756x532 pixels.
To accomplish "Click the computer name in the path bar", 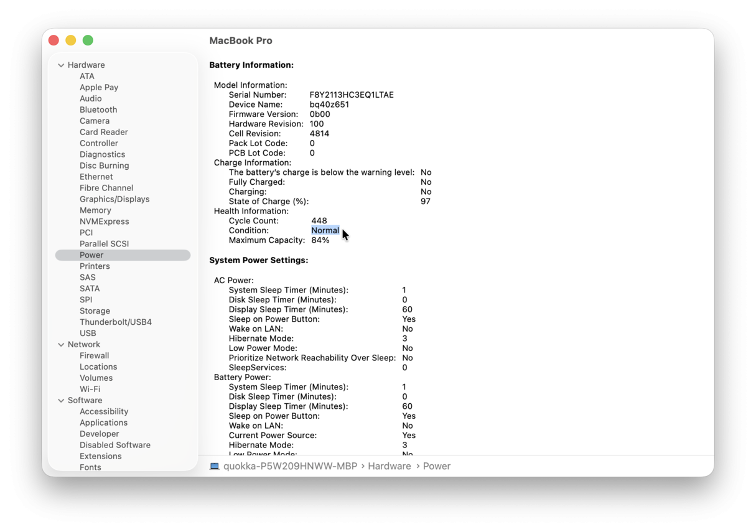I will (291, 466).
